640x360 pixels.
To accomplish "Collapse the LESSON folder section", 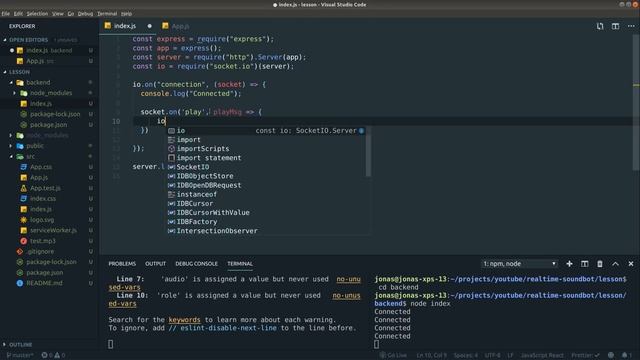I will coord(5,72).
